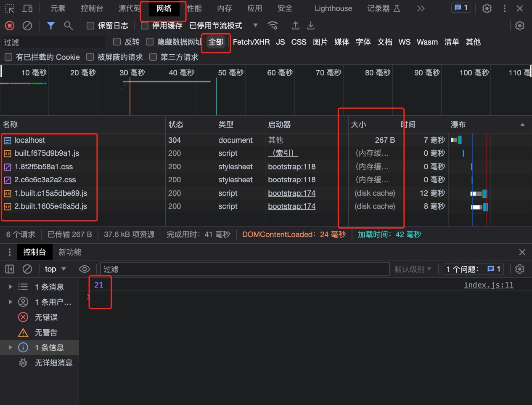Open the Lighthouse tab
Image resolution: width=532 pixels, height=405 pixels.
point(333,8)
